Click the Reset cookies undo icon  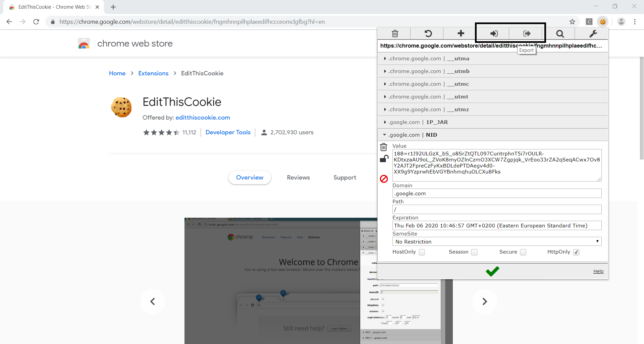tap(428, 33)
